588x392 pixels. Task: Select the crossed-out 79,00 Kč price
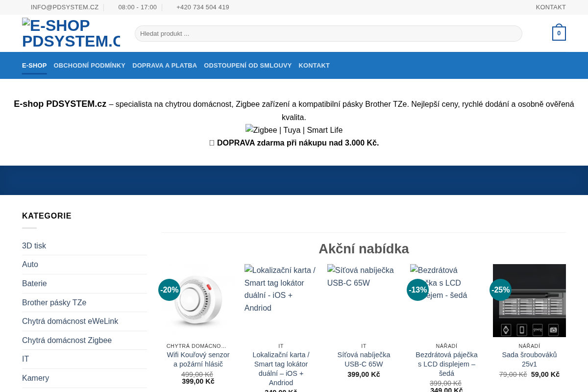[513, 374]
